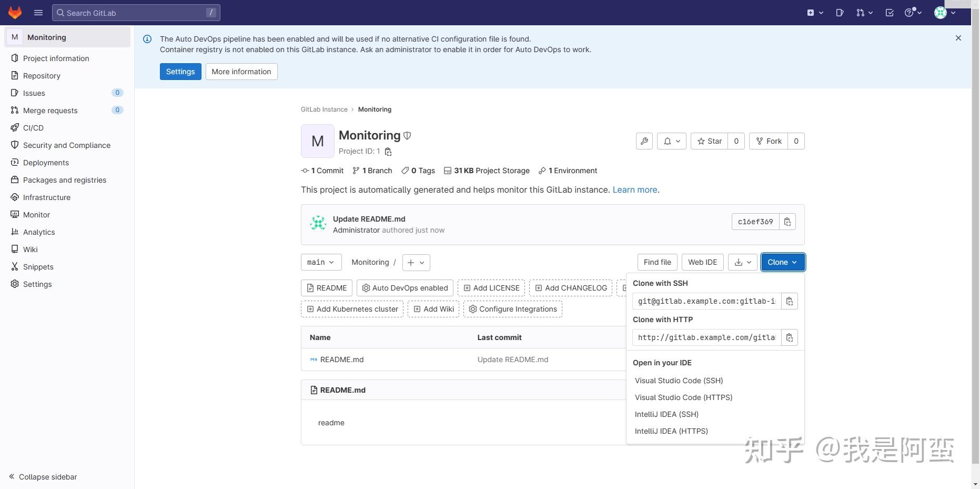This screenshot has width=980, height=489.
Task: Open the help menu icon
Action: coord(910,12)
